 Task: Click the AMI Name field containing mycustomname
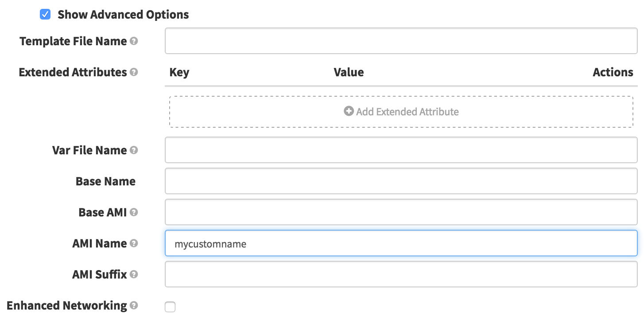point(401,243)
